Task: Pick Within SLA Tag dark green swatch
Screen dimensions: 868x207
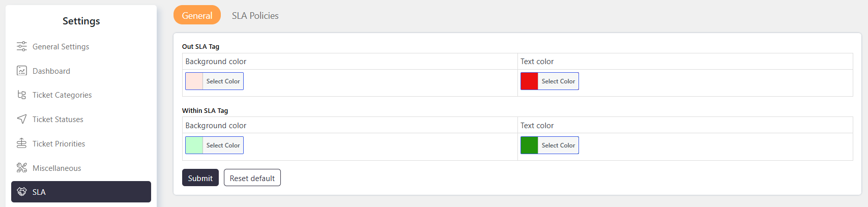Action: [x=529, y=145]
